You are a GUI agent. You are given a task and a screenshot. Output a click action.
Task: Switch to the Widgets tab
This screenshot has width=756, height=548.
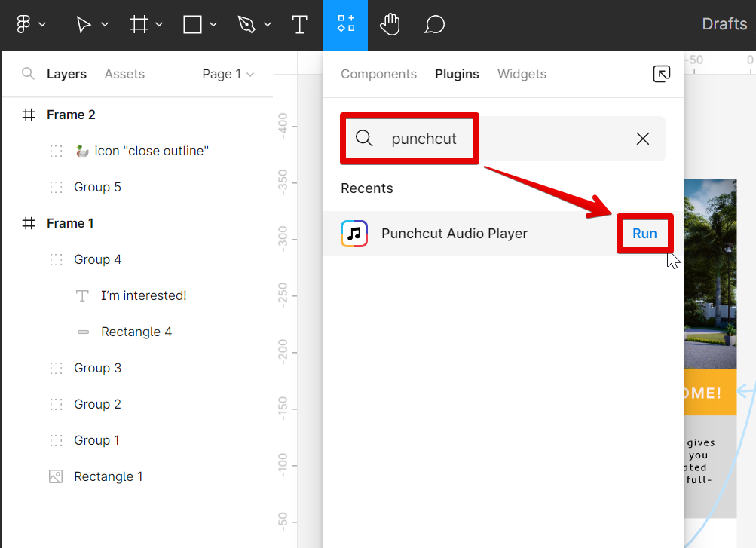pyautogui.click(x=522, y=74)
